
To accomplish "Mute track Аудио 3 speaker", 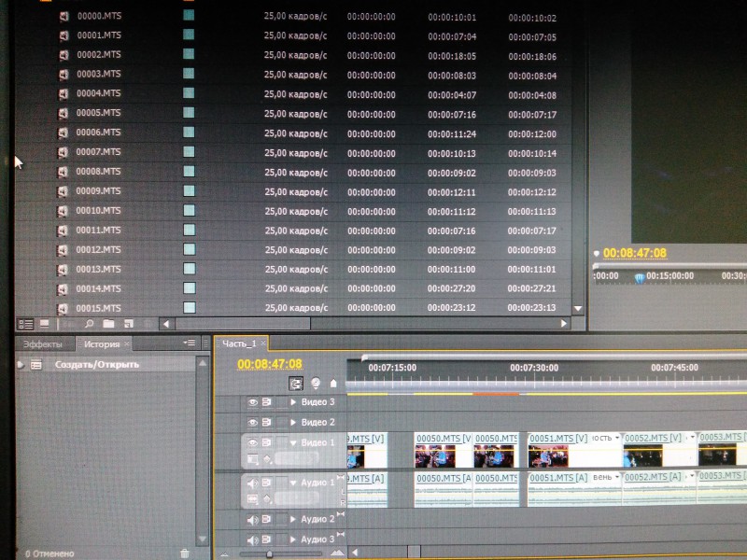I will [252, 540].
